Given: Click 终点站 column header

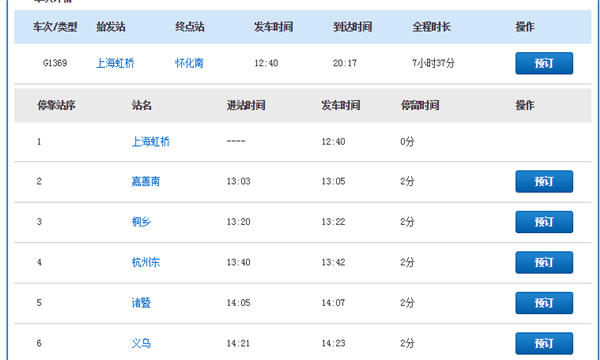Looking at the screenshot, I should coord(190,27).
